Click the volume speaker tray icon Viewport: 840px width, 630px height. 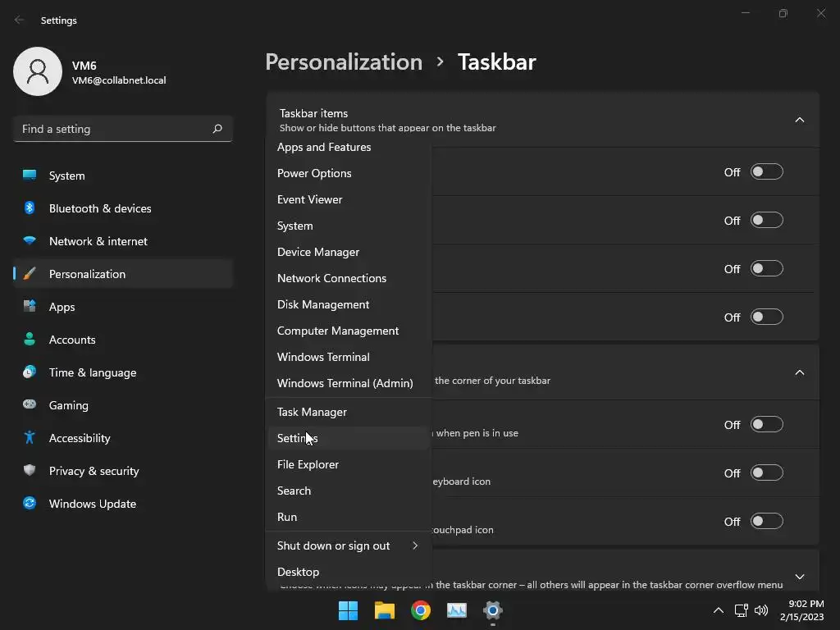coord(760,610)
